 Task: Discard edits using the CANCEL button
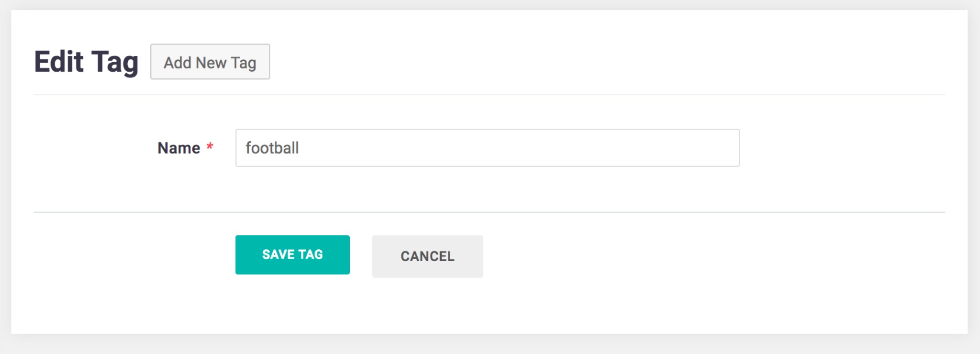(427, 256)
